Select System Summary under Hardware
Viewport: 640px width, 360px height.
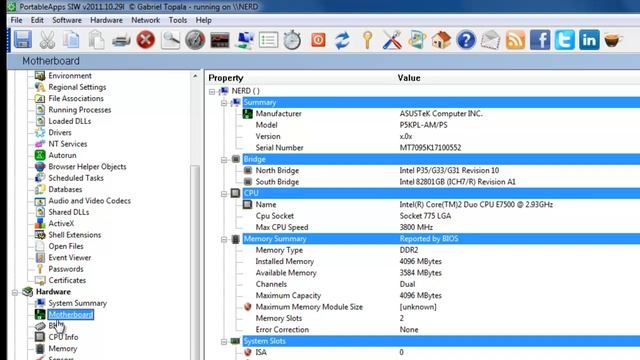click(78, 303)
